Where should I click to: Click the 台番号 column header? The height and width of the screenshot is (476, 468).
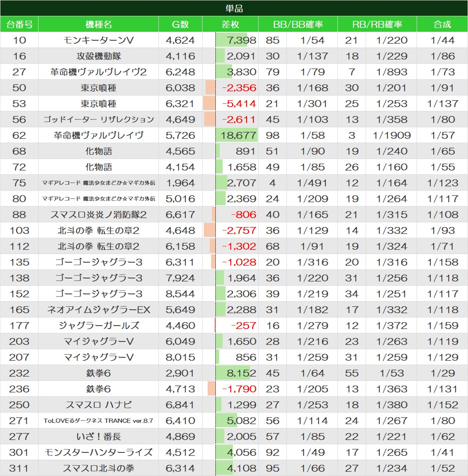[19, 24]
